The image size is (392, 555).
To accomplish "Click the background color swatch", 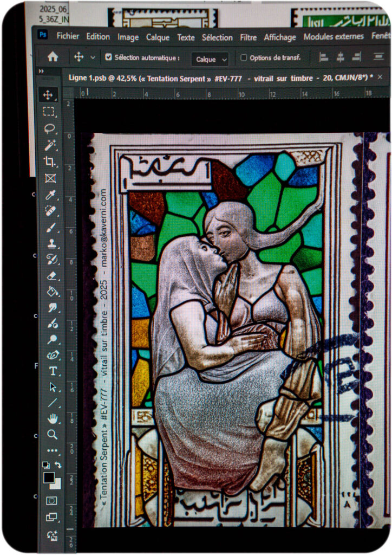I will click(57, 485).
